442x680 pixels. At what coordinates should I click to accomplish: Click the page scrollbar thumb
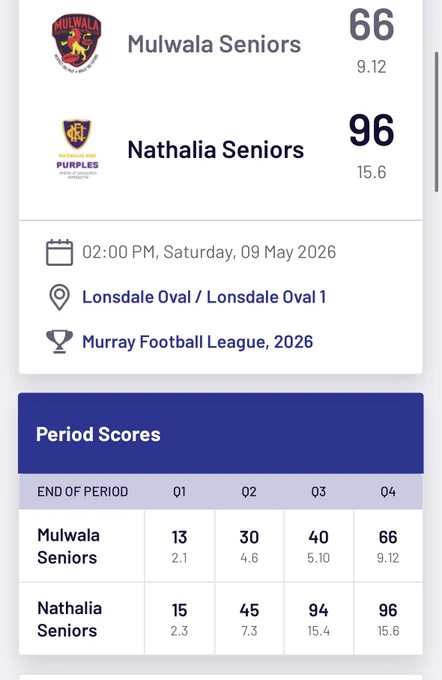437,122
